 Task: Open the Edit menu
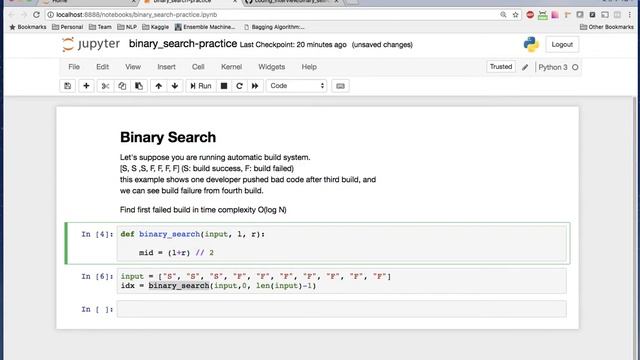tap(102, 67)
